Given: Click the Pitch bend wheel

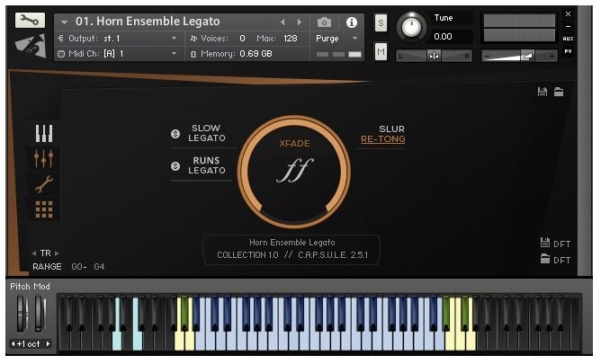Looking at the screenshot, I should pyautogui.click(x=22, y=314).
